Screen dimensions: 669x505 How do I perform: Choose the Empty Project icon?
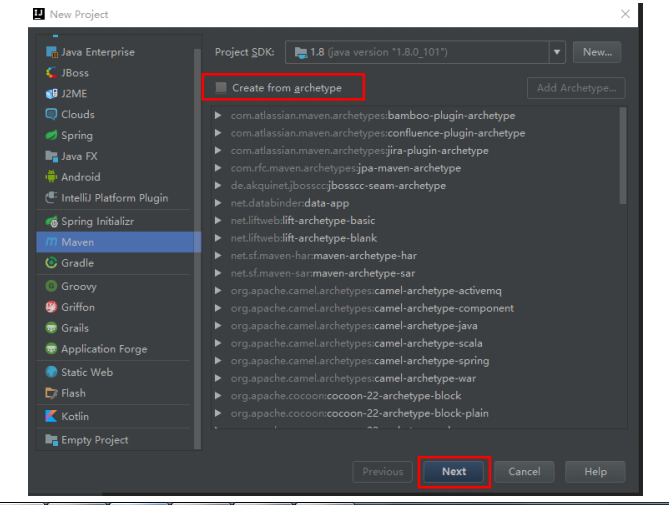(x=51, y=439)
